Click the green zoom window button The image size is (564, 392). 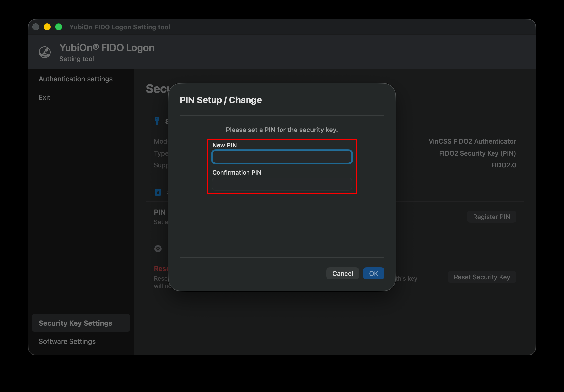(x=59, y=27)
